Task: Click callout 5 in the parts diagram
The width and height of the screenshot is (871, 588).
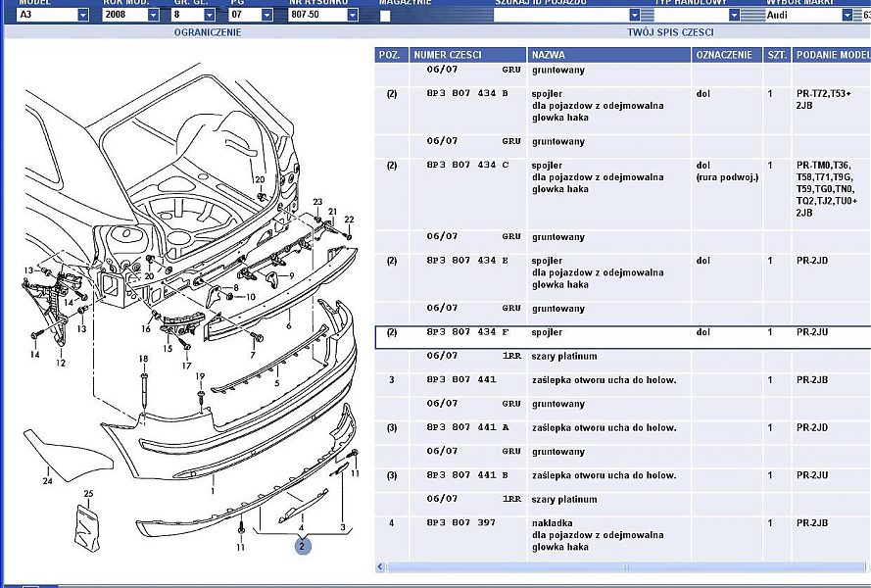Action: [277, 383]
